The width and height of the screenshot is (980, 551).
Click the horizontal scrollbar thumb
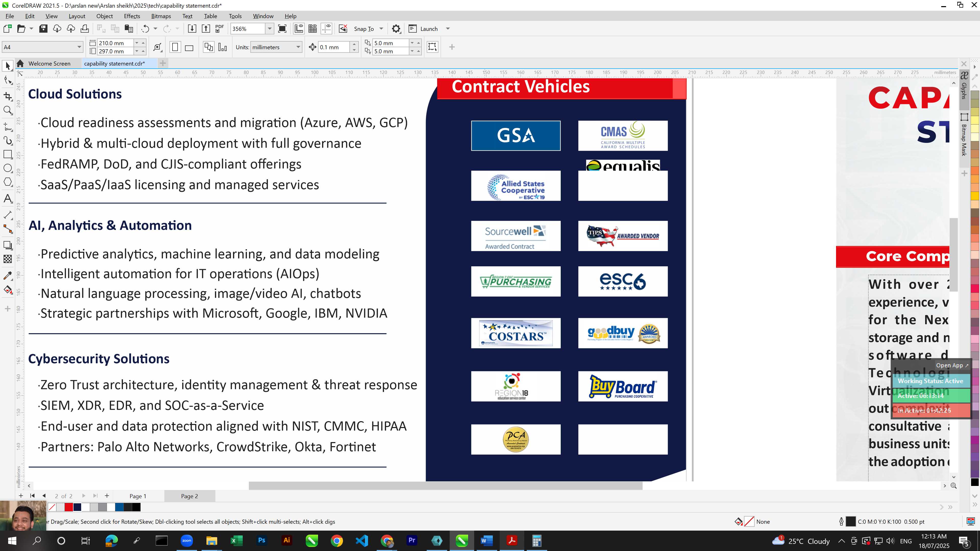tap(446, 486)
